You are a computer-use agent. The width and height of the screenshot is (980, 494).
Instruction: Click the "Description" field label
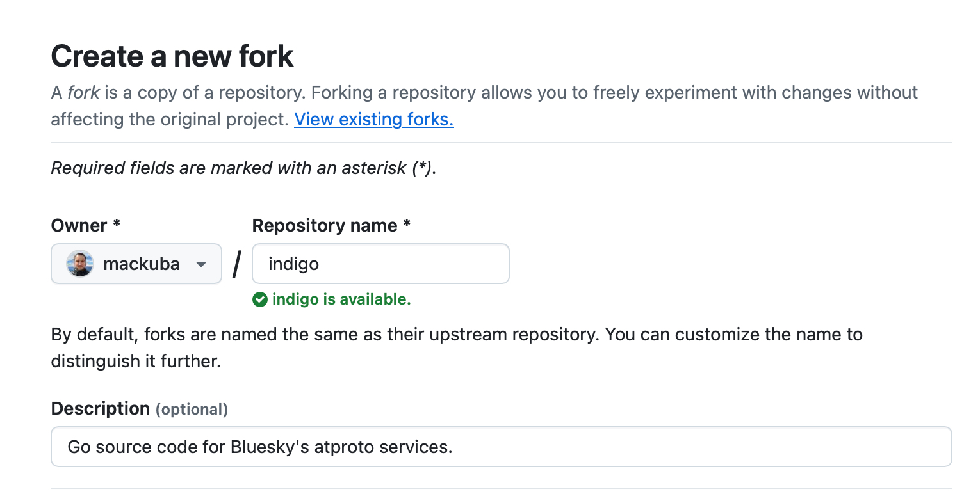pos(100,408)
